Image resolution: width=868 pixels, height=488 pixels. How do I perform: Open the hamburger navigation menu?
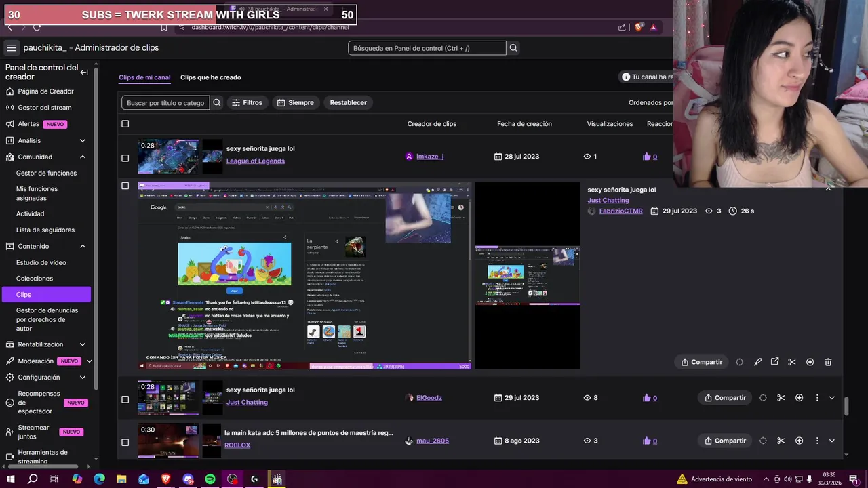pos(12,47)
